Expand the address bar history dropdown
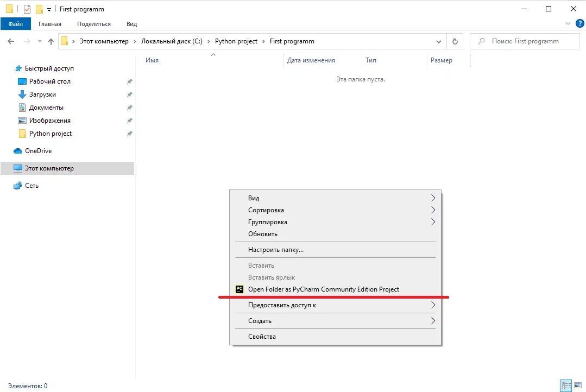This screenshot has height=392, width=586. tap(439, 41)
